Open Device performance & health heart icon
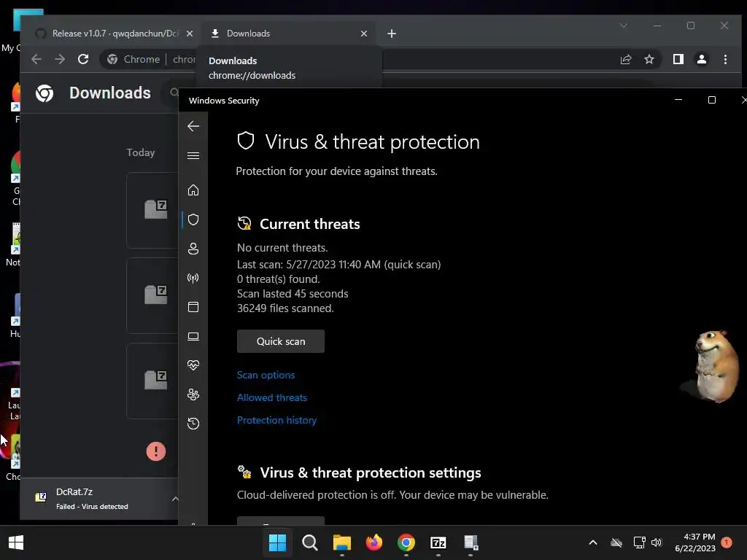 coord(193,365)
